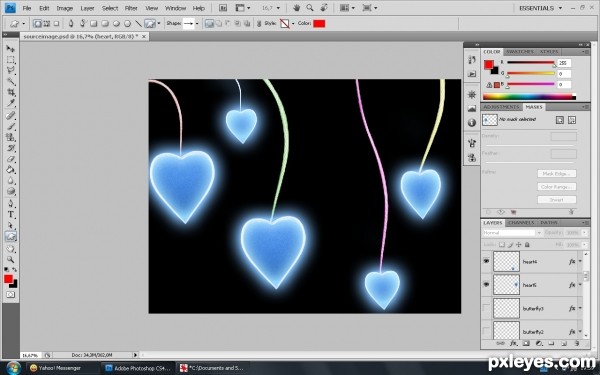Select the History Brush tool

[x=10, y=148]
